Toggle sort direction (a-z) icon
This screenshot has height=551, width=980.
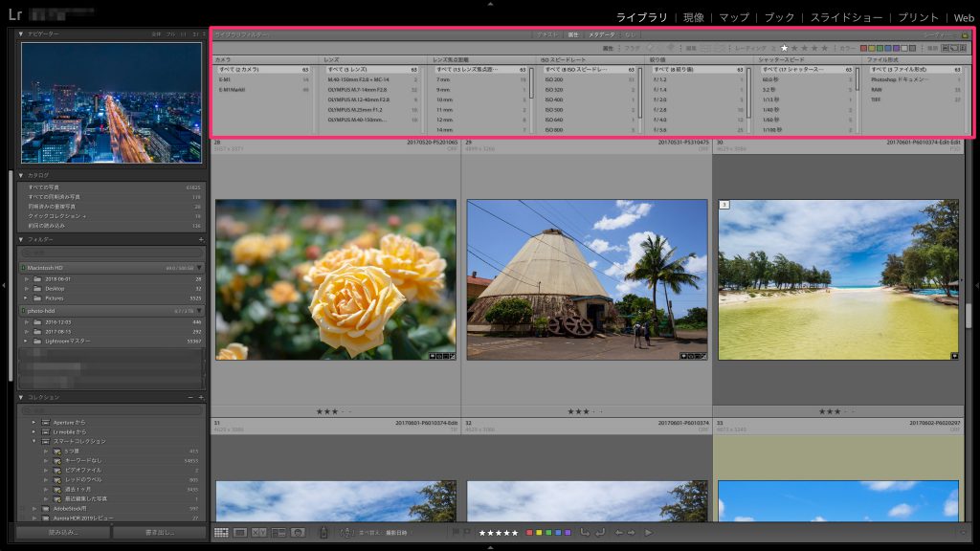pyautogui.click(x=346, y=532)
